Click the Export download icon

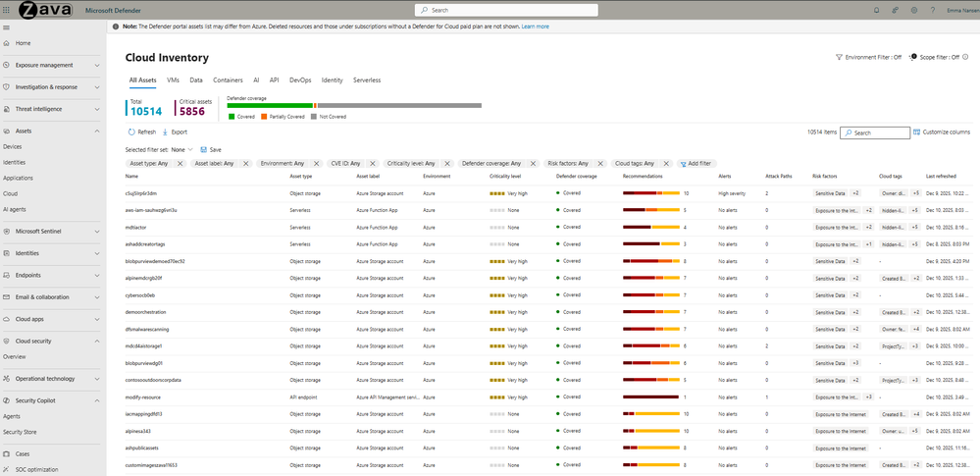[165, 132]
